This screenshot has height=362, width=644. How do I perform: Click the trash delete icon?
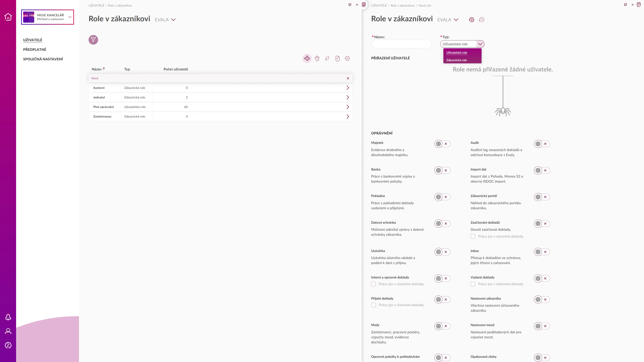[317, 59]
